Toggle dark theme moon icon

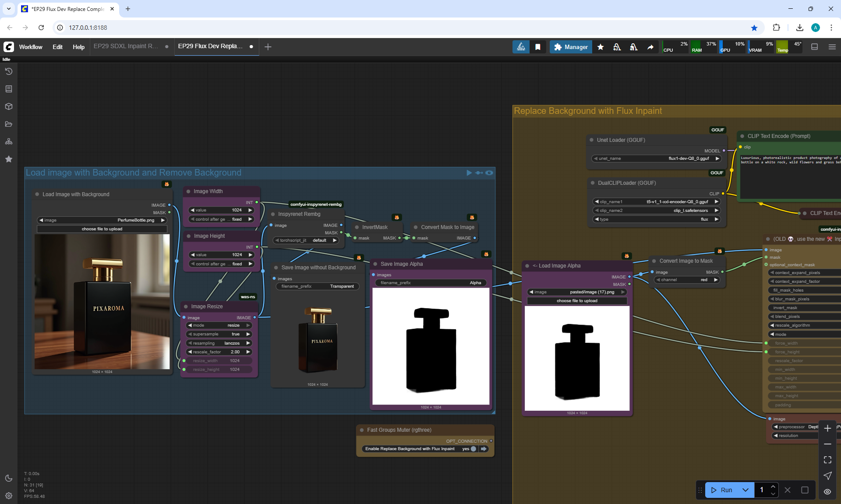point(9,478)
